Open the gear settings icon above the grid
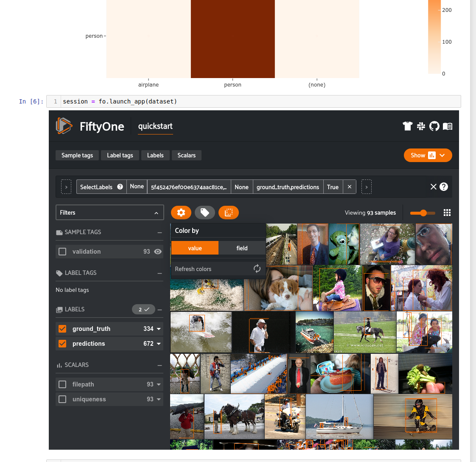 (181, 212)
